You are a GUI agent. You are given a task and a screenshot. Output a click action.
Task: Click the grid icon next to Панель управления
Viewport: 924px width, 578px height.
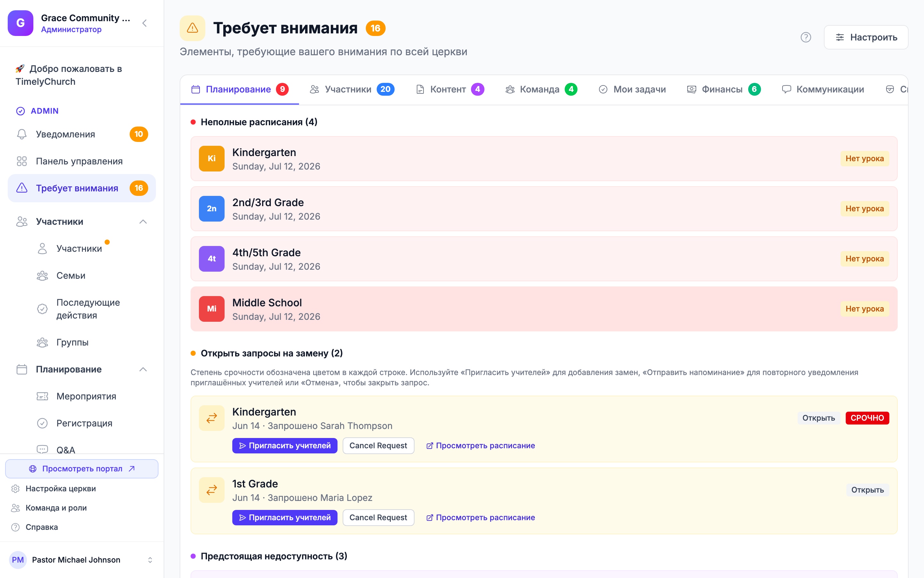click(x=22, y=161)
